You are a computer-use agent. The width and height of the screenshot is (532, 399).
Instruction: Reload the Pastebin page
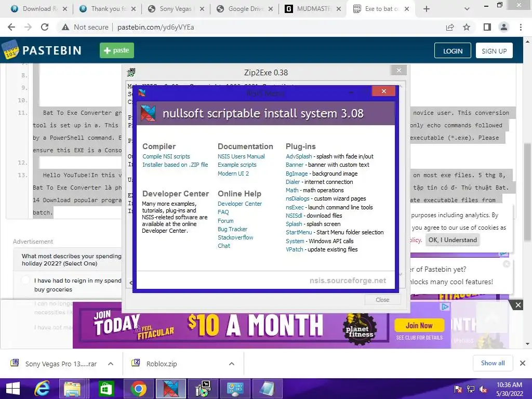point(45,27)
